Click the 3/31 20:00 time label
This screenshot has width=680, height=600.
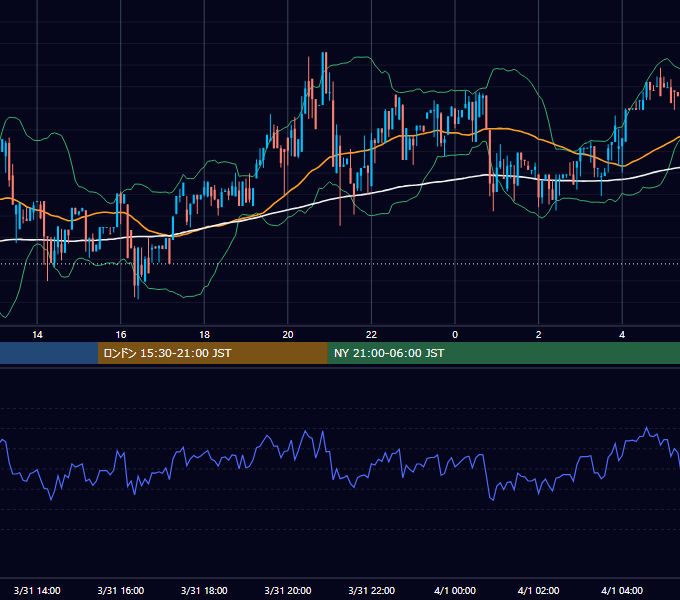click(x=288, y=590)
